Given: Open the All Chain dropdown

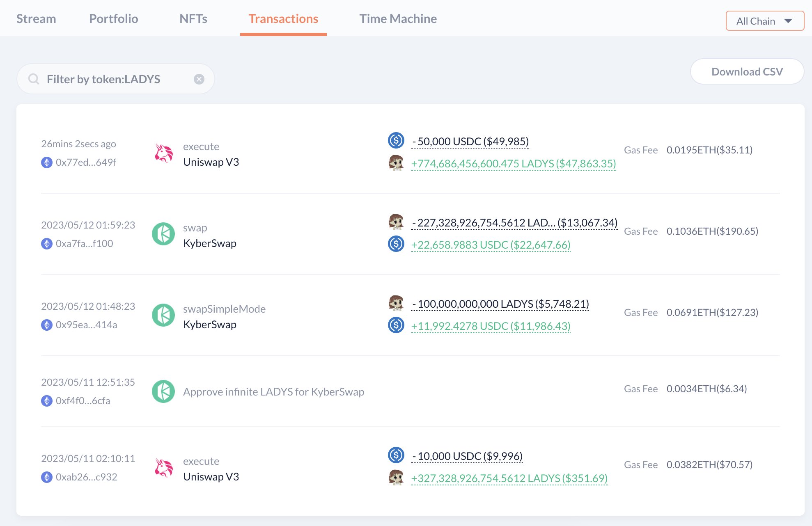Looking at the screenshot, I should coord(764,21).
